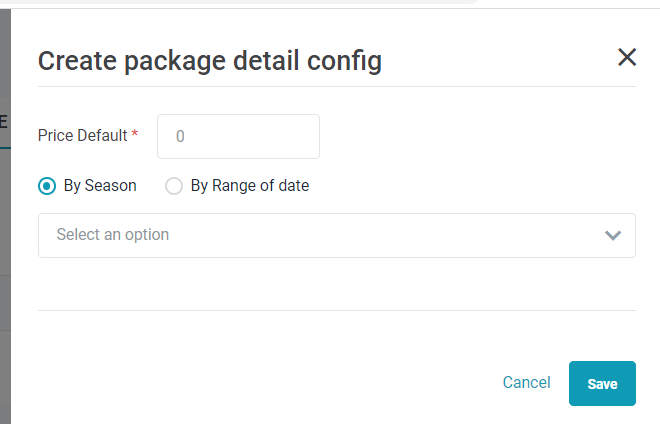Click the Select an option placeholder text

(113, 235)
